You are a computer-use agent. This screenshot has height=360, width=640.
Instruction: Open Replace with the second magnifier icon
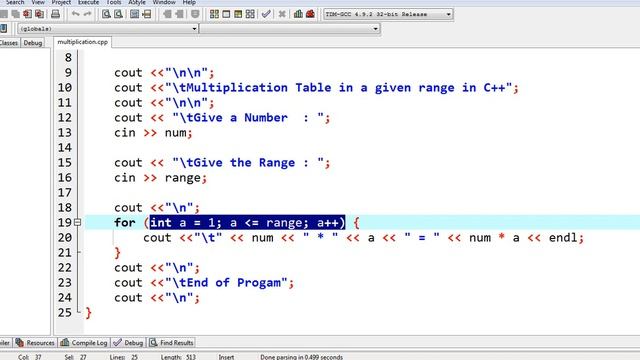point(118,14)
